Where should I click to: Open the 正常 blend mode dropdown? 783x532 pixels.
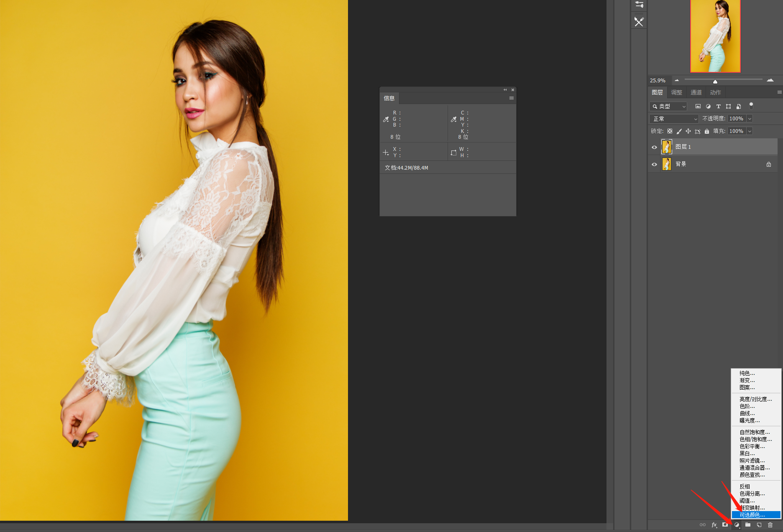(x=674, y=119)
